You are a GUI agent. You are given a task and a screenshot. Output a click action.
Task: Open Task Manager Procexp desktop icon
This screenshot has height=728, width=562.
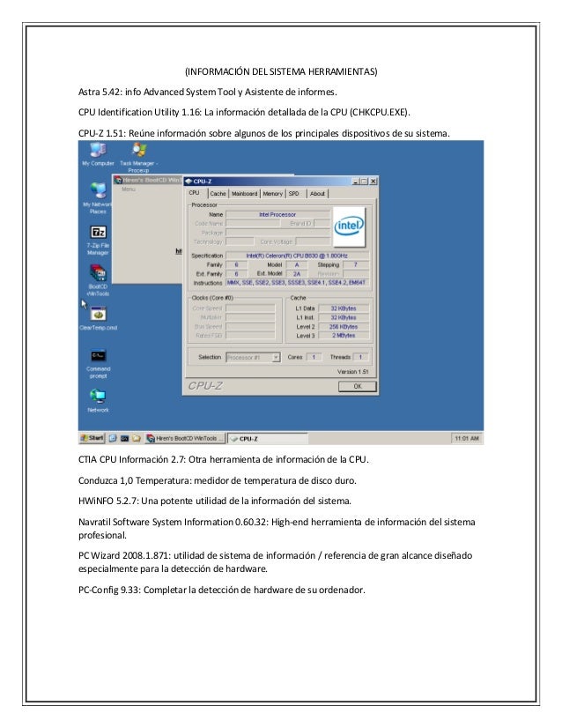(x=139, y=157)
